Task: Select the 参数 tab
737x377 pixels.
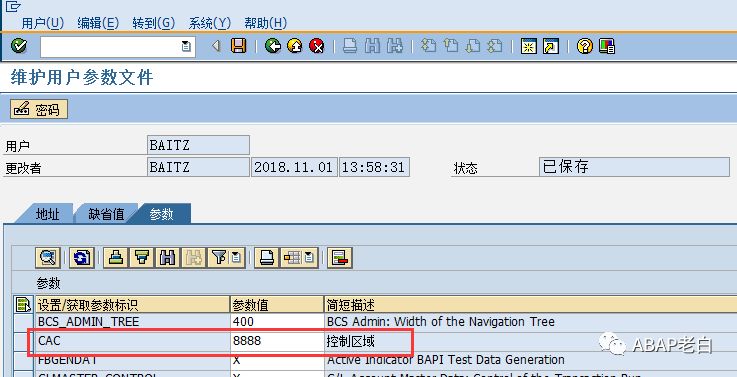Action: tap(162, 214)
